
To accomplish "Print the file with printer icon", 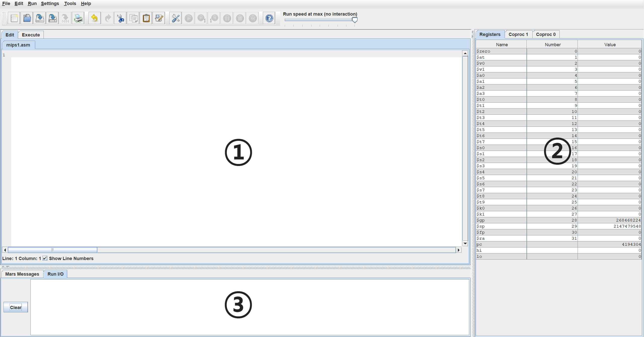I will coord(78,18).
